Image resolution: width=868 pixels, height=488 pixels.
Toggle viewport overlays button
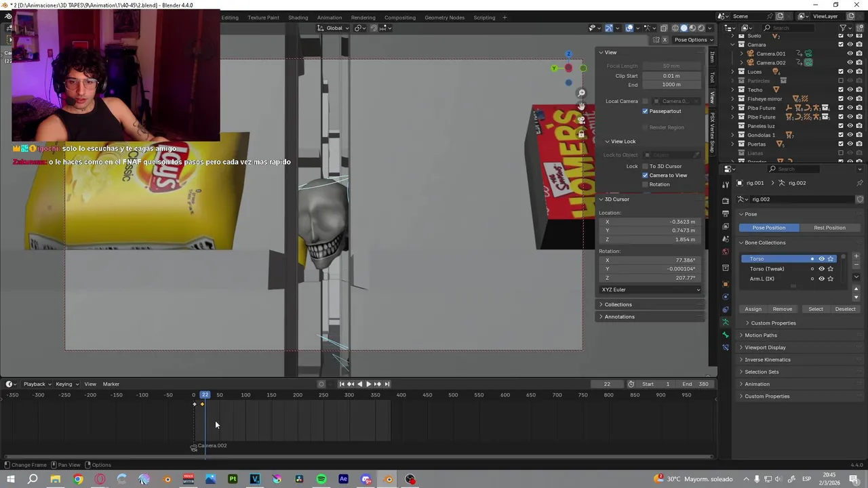(629, 28)
